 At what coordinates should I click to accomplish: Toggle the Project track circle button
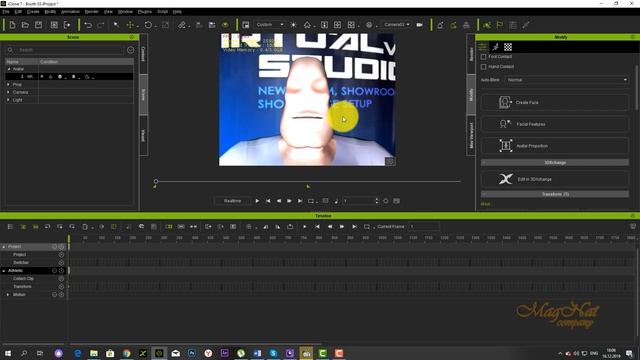61,255
